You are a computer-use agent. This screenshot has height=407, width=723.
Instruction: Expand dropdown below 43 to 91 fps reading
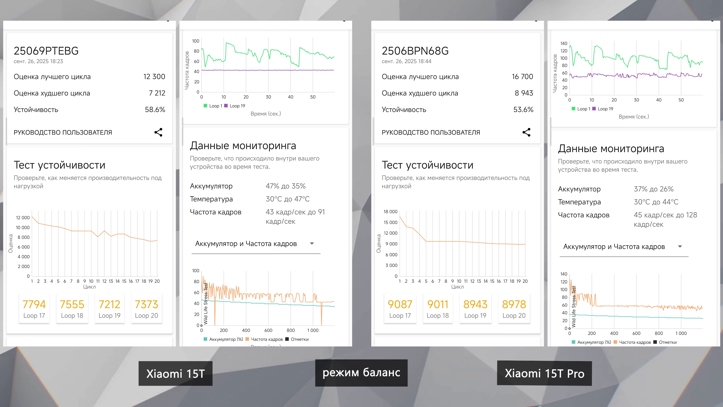(255, 244)
